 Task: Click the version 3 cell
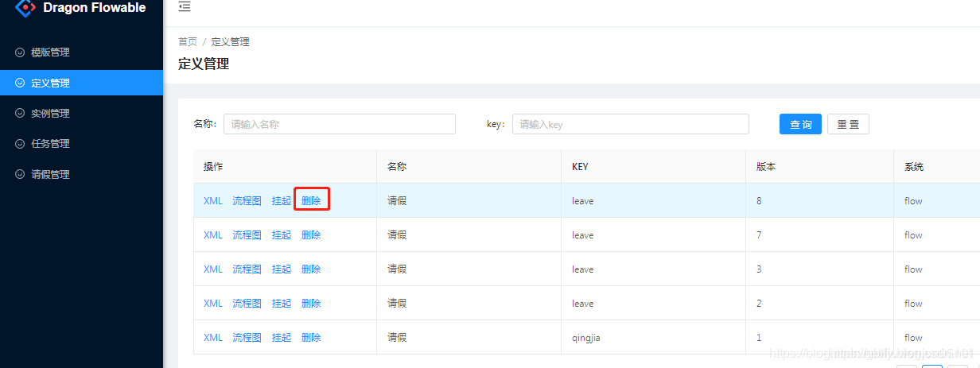pos(819,269)
